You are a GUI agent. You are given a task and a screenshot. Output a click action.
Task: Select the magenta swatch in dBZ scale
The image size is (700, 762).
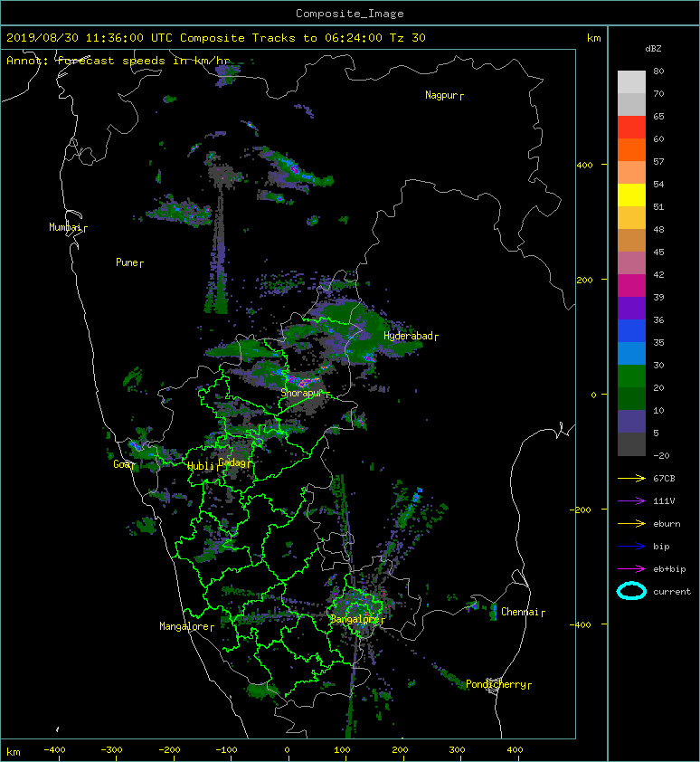coord(631,286)
